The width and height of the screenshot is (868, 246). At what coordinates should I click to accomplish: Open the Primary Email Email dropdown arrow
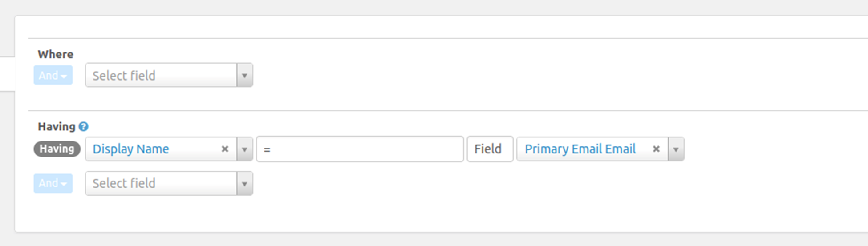676,149
